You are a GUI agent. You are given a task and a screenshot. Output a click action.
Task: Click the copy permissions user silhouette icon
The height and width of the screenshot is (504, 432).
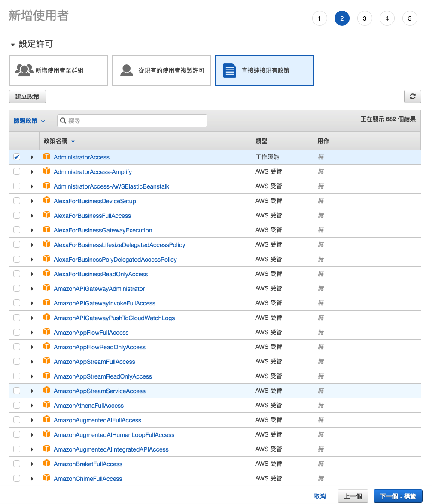(127, 70)
